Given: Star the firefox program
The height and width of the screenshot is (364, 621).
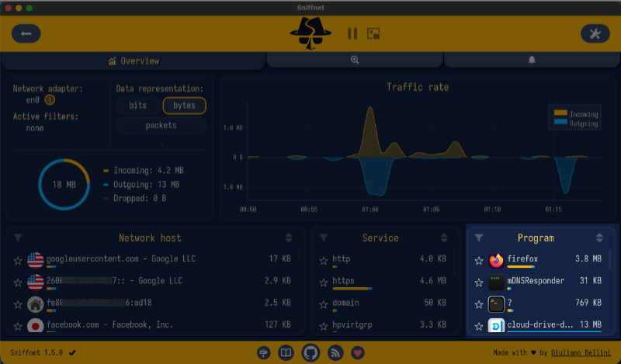Looking at the screenshot, I should click(479, 261).
